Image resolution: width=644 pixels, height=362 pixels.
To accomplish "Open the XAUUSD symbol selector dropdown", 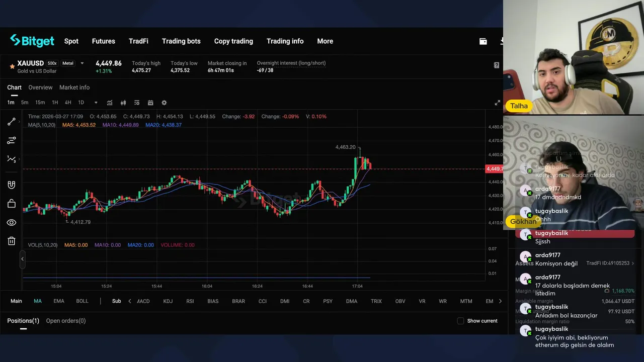I will (83, 63).
